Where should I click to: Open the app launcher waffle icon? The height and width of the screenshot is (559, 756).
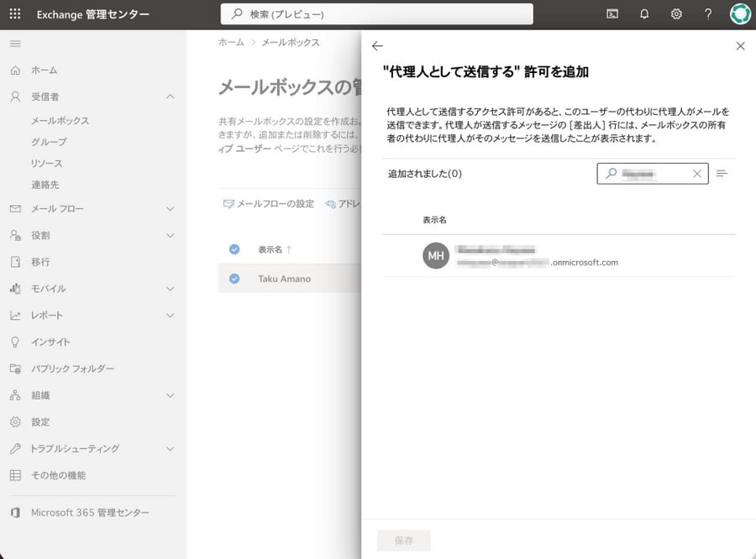coord(15,14)
